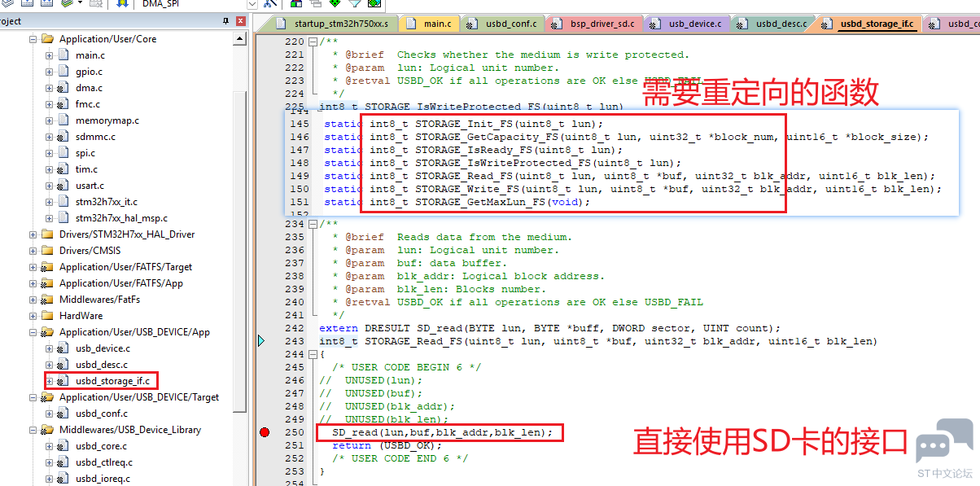Open the DMA_SPI target selection dropdown
The image size is (980, 486).
click(252, 4)
